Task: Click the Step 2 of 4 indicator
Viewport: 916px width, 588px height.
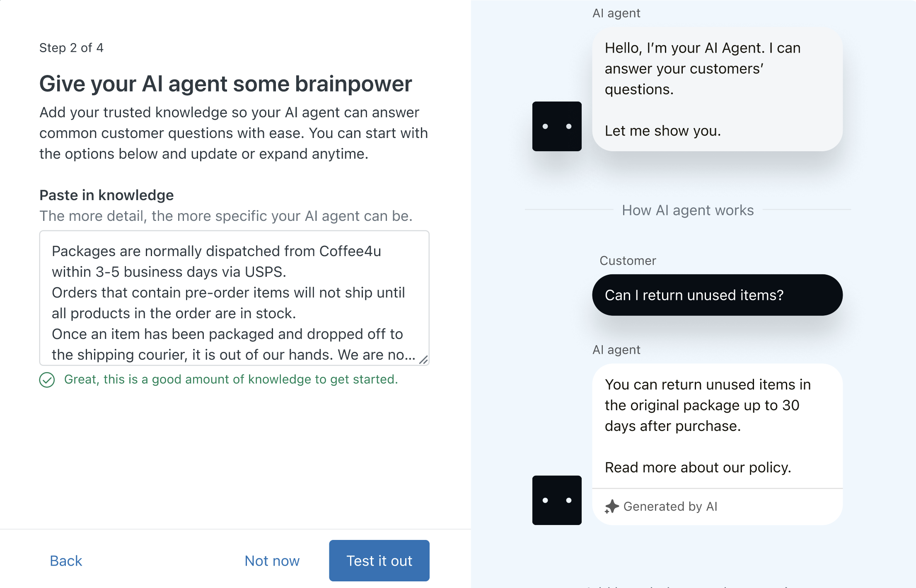Action: [71, 48]
